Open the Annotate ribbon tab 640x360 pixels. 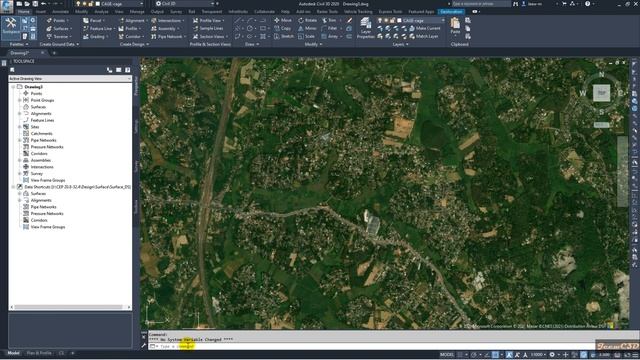(60, 12)
